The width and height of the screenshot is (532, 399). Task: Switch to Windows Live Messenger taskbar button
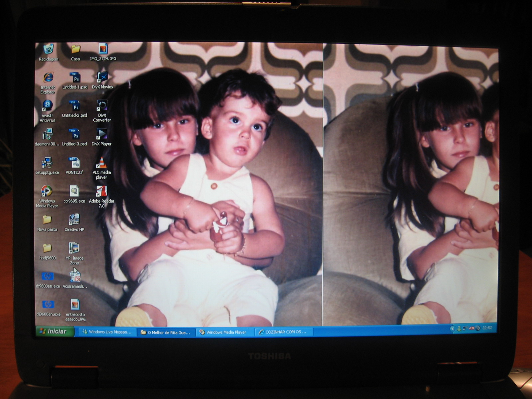(x=107, y=332)
